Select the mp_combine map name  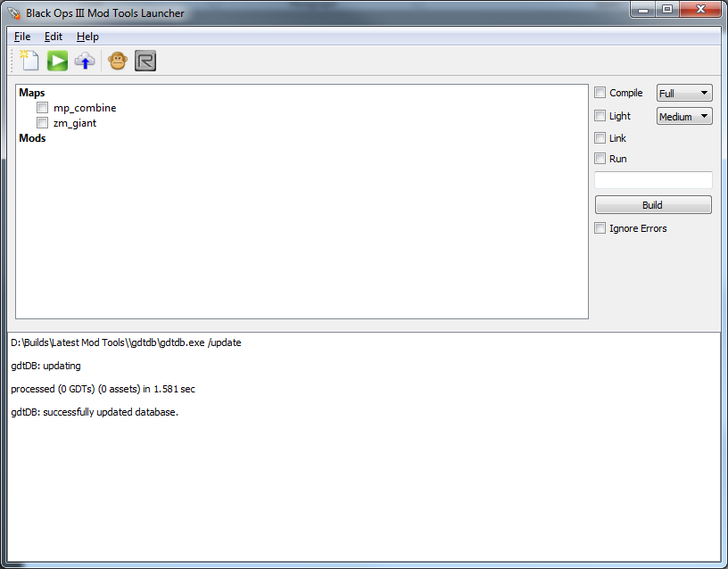coord(85,108)
